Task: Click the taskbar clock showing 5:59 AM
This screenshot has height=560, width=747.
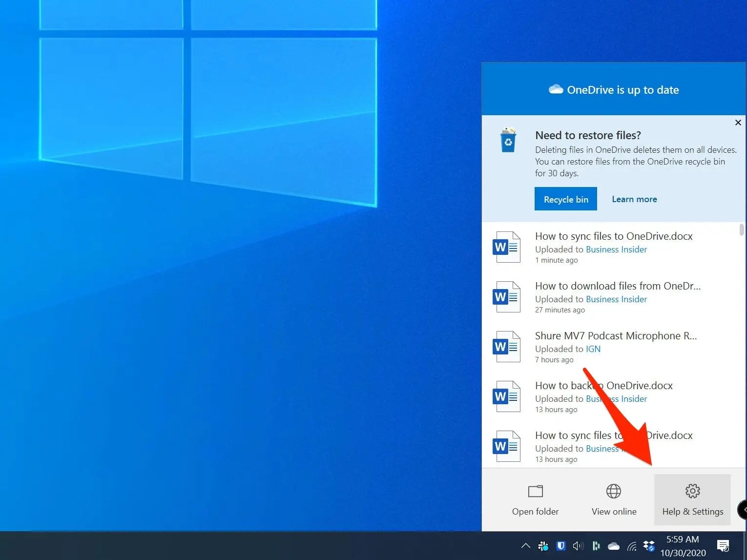Action: click(683, 546)
